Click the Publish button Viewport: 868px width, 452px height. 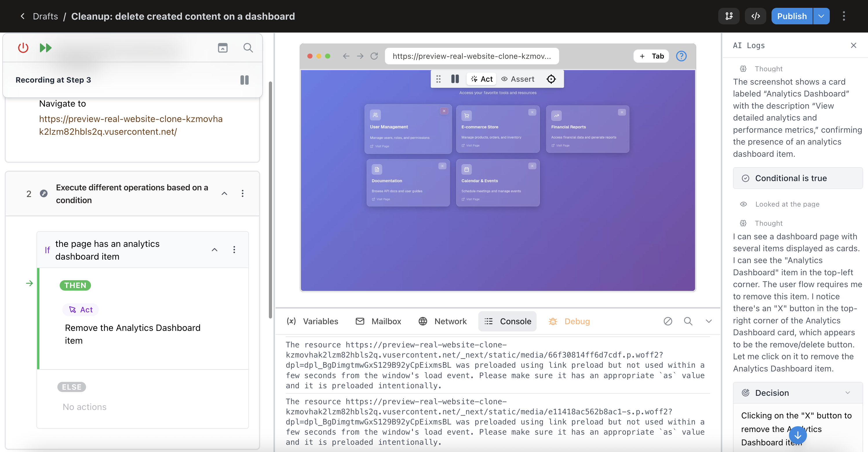click(x=792, y=16)
